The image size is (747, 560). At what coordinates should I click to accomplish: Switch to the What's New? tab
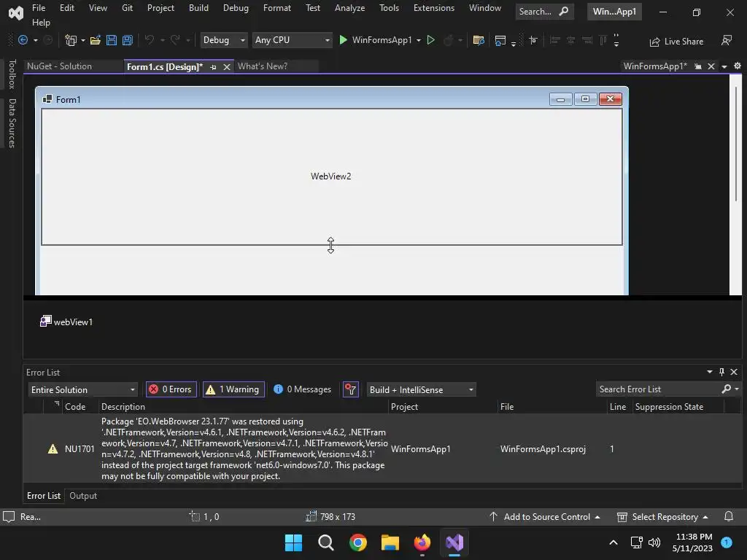pyautogui.click(x=263, y=66)
